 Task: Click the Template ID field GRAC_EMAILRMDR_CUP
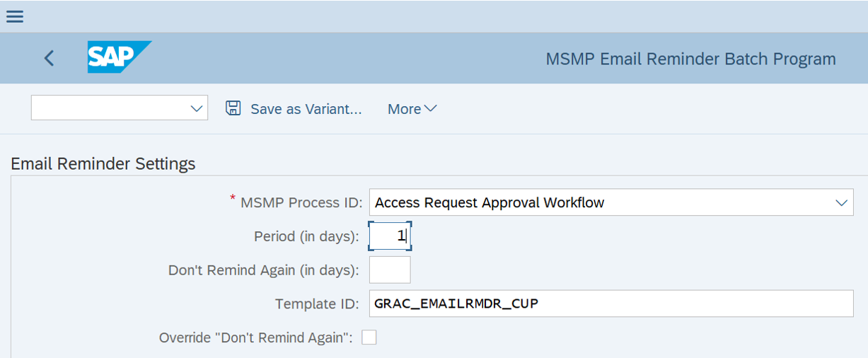[x=611, y=304]
